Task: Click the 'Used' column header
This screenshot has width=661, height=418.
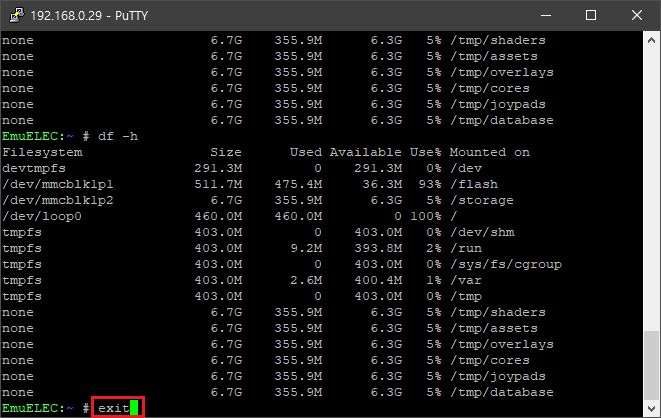Action: tap(306, 153)
